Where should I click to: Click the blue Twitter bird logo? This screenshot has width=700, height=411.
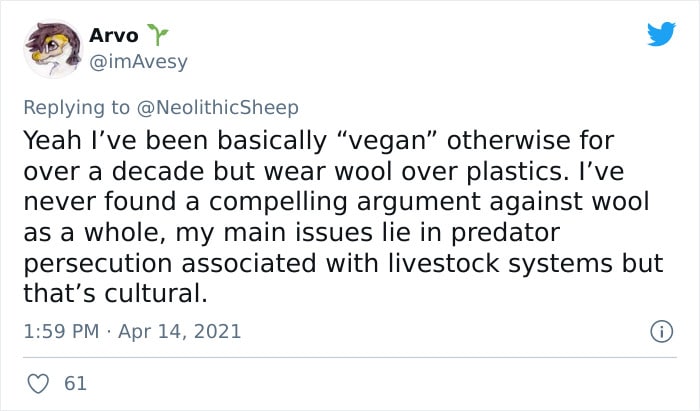point(661,34)
